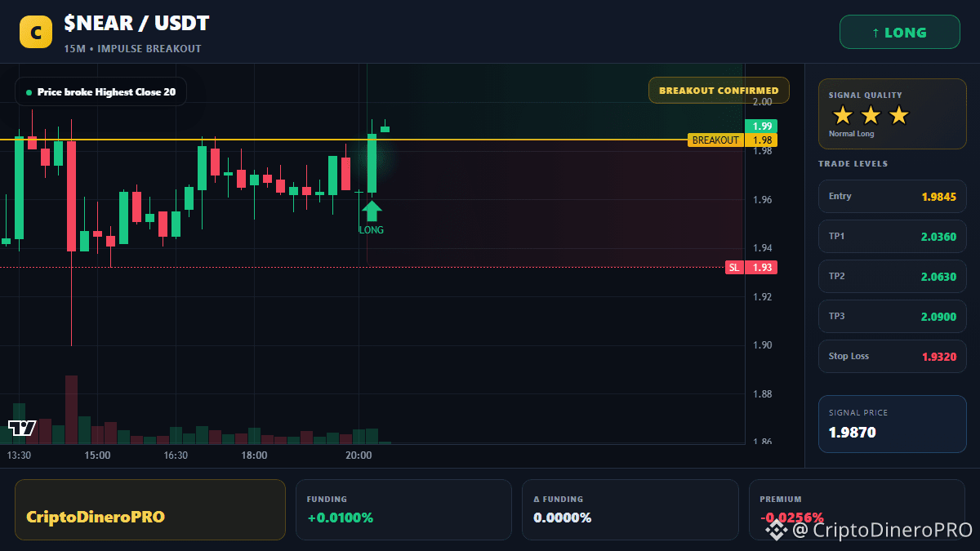
Task: Select the TP2 2.0630 row
Action: pyautogui.click(x=893, y=276)
